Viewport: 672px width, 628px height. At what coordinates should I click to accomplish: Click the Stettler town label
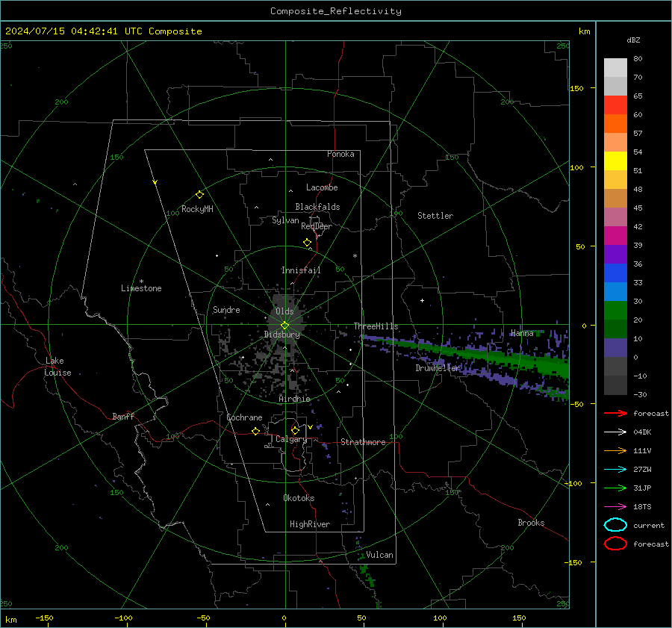point(435,216)
